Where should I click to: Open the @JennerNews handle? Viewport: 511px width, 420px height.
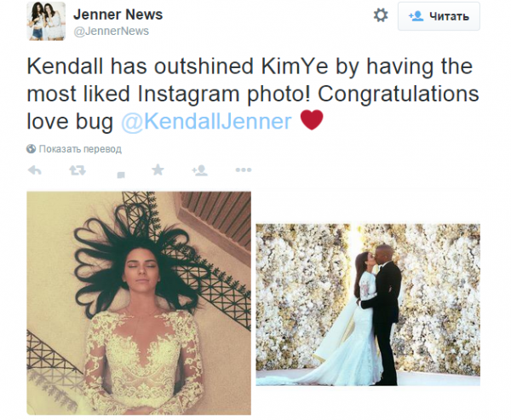(112, 32)
